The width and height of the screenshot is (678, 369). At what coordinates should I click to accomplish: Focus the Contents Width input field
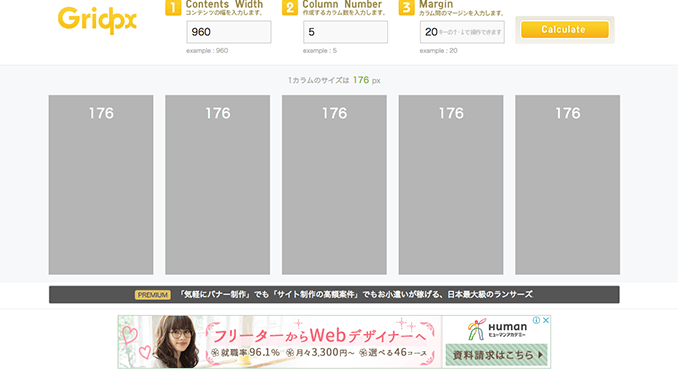click(229, 32)
